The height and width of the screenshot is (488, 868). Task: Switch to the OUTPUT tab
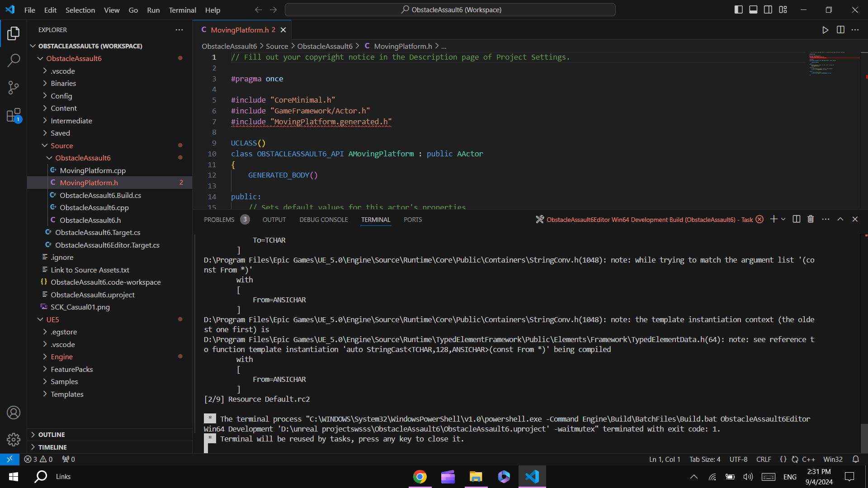coord(274,220)
